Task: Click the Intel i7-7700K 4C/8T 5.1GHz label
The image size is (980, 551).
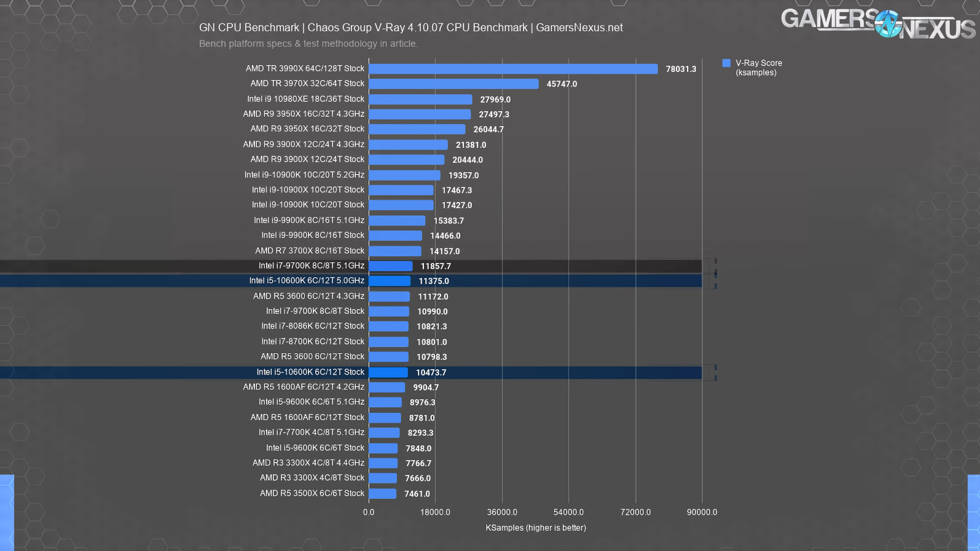Action: point(312,432)
